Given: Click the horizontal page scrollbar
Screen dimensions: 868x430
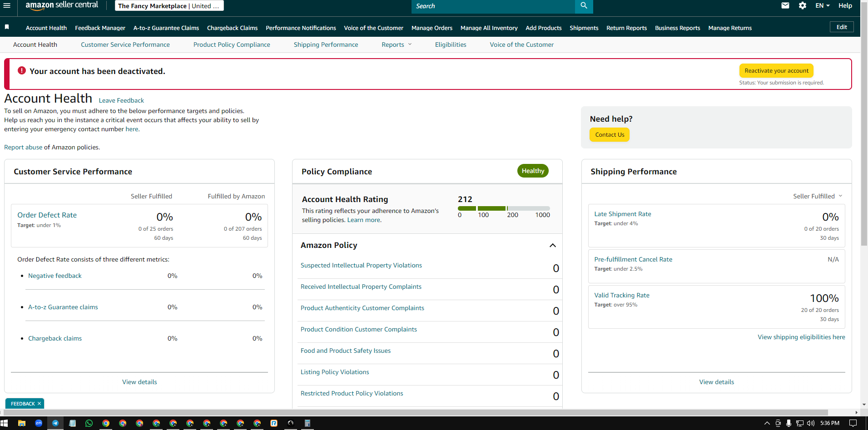Looking at the screenshot, I should tap(416, 412).
